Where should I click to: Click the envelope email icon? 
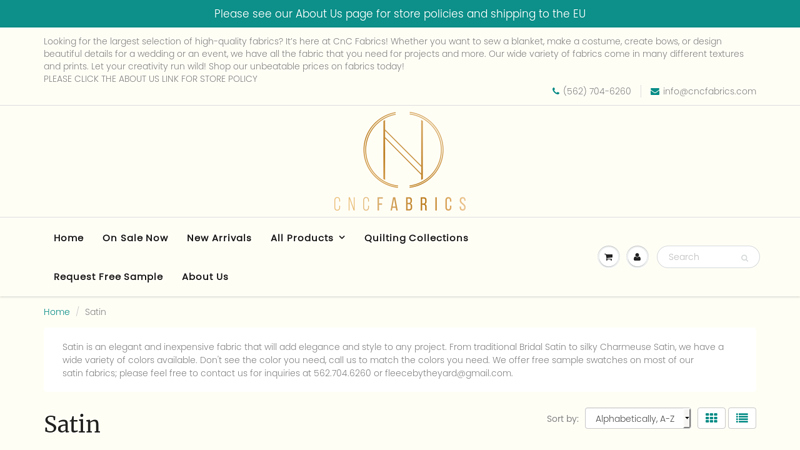(655, 91)
